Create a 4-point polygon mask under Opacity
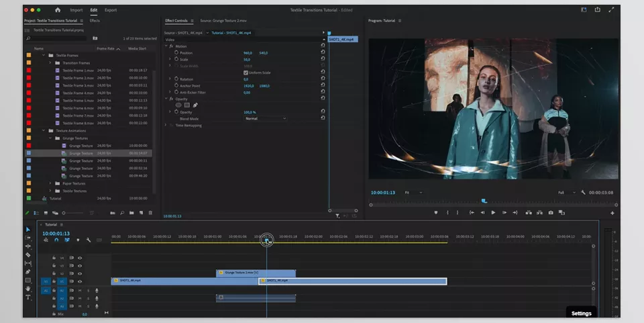Image resolution: width=644 pixels, height=323 pixels. [x=187, y=105]
